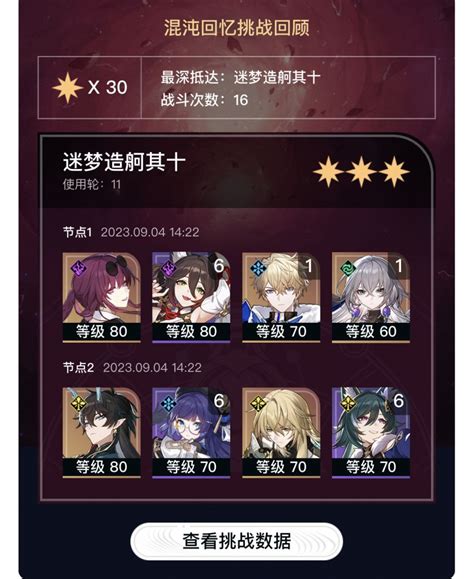Click the ice element icon on blonde character
This screenshot has height=579, width=474.
pos(258,268)
